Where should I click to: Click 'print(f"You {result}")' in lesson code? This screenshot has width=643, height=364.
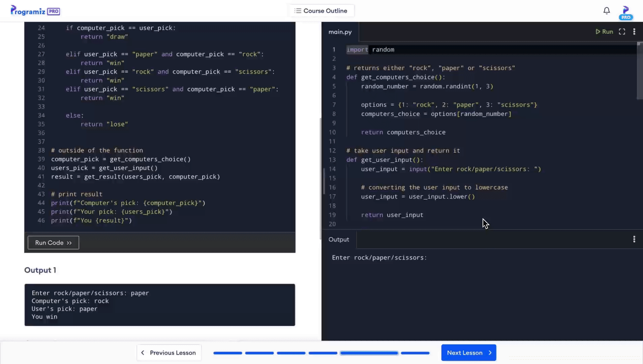(x=91, y=220)
